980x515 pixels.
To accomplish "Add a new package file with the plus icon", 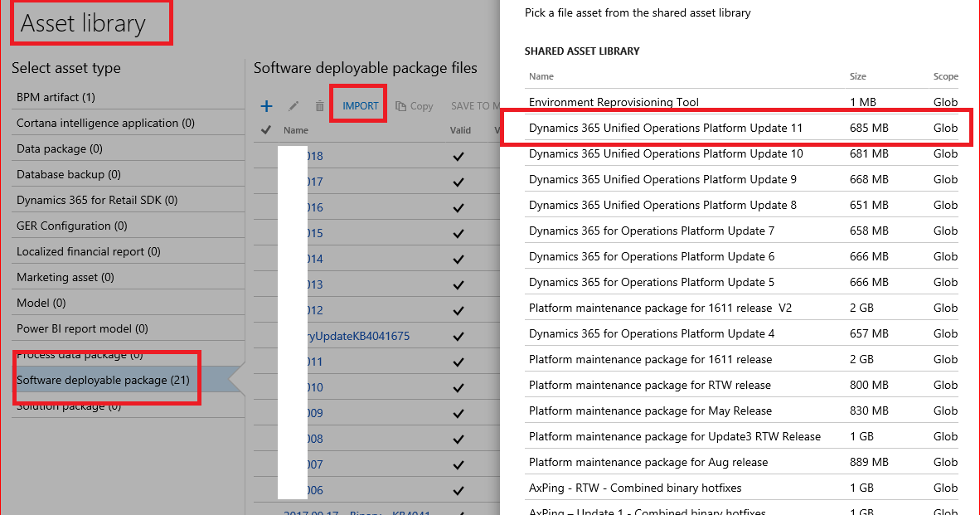I will 266,105.
